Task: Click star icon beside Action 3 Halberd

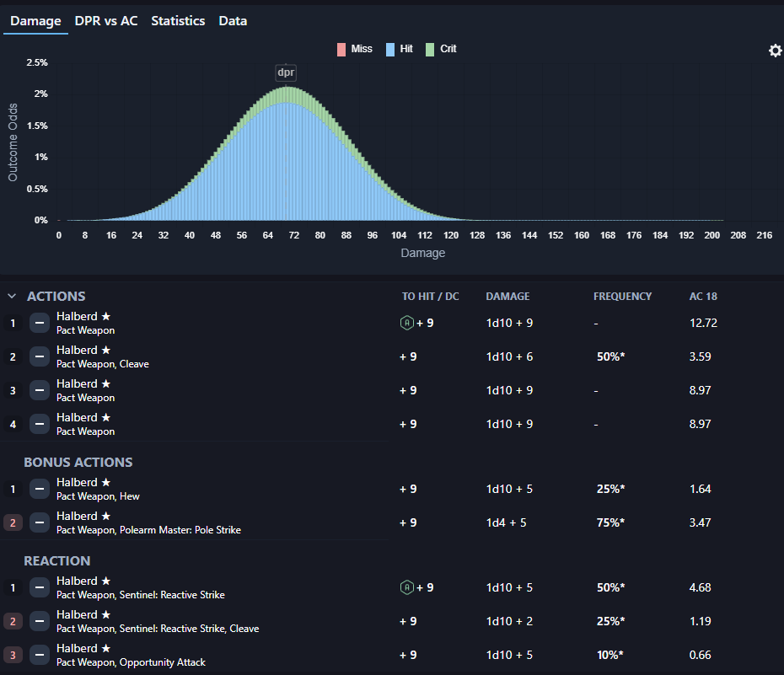Action: click(106, 383)
